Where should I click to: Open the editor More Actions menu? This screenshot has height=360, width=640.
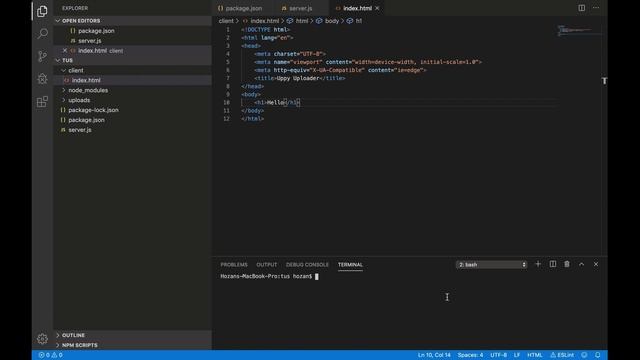click(x=596, y=8)
